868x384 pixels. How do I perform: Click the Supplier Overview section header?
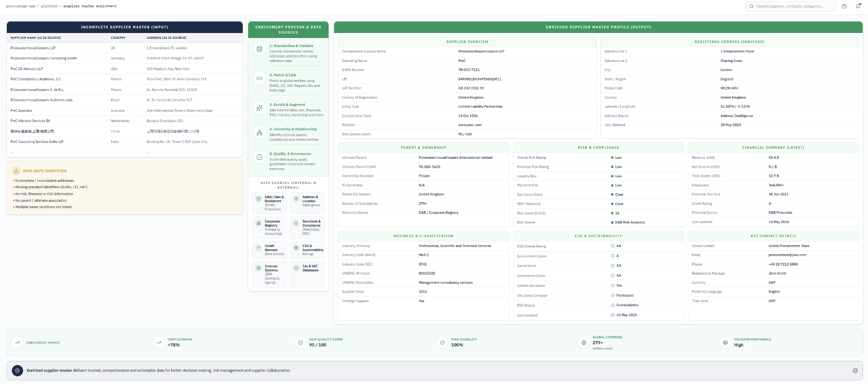click(x=467, y=42)
